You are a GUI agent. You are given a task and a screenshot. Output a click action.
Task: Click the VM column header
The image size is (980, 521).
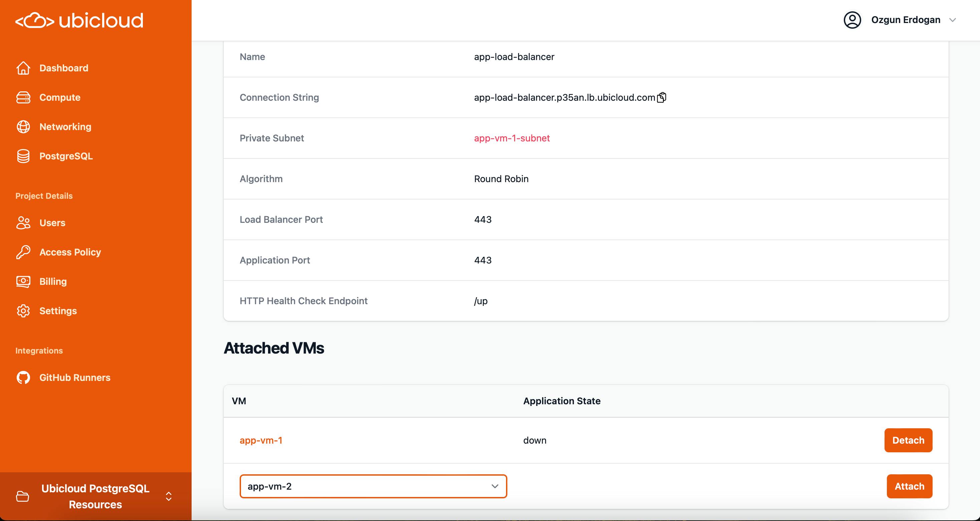(239, 401)
